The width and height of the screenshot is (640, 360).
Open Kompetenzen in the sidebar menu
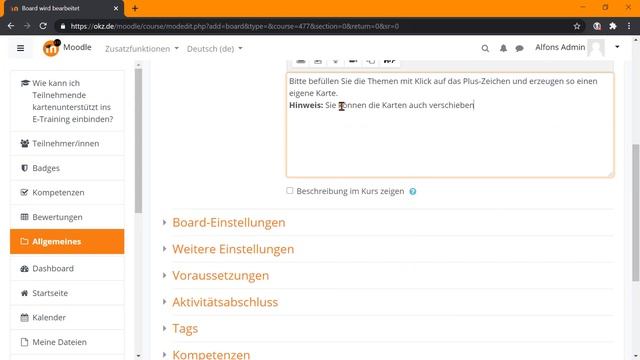tap(67, 192)
